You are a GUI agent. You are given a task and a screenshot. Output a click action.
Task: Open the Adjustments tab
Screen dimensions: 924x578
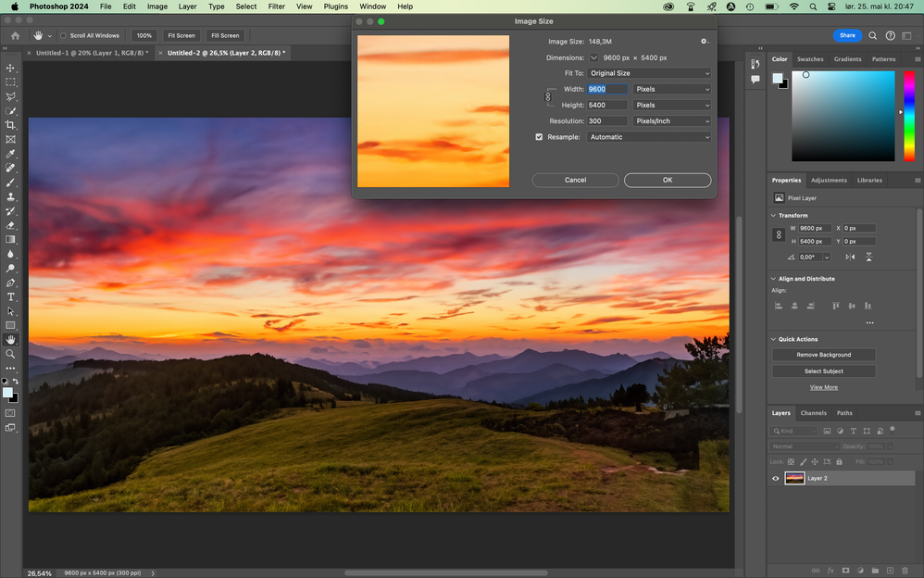click(829, 181)
